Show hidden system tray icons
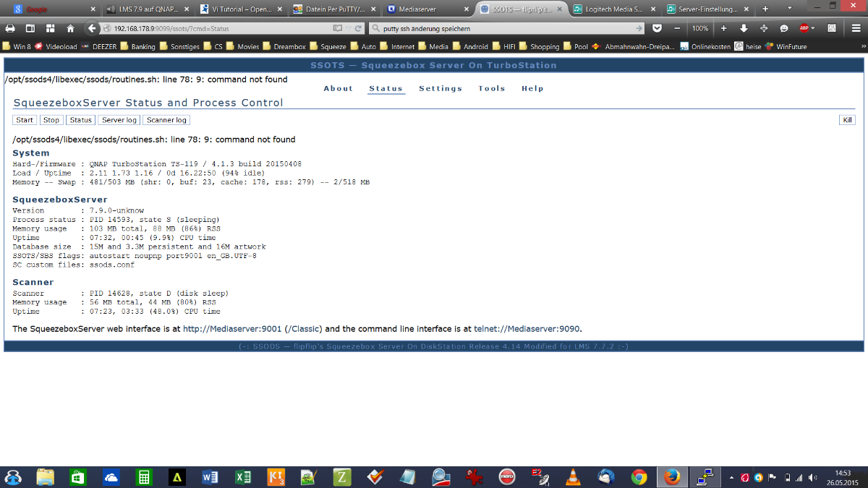Screen dimensions: 868x488 click(x=732, y=478)
